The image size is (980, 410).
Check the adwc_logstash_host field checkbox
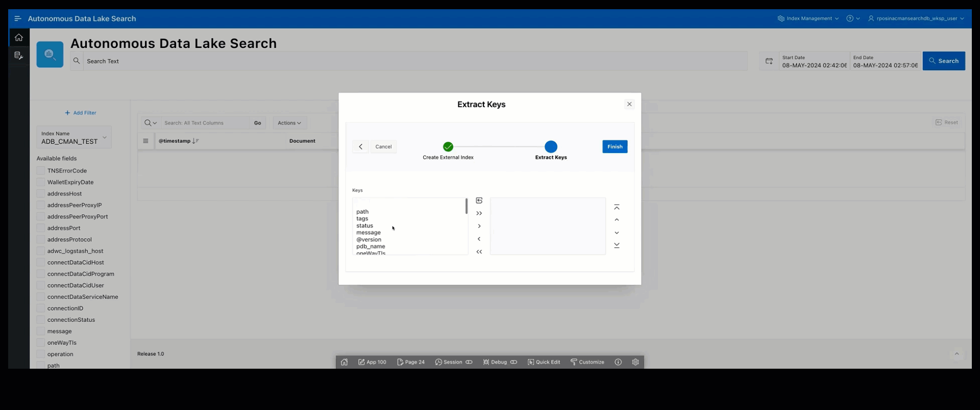tap(41, 251)
